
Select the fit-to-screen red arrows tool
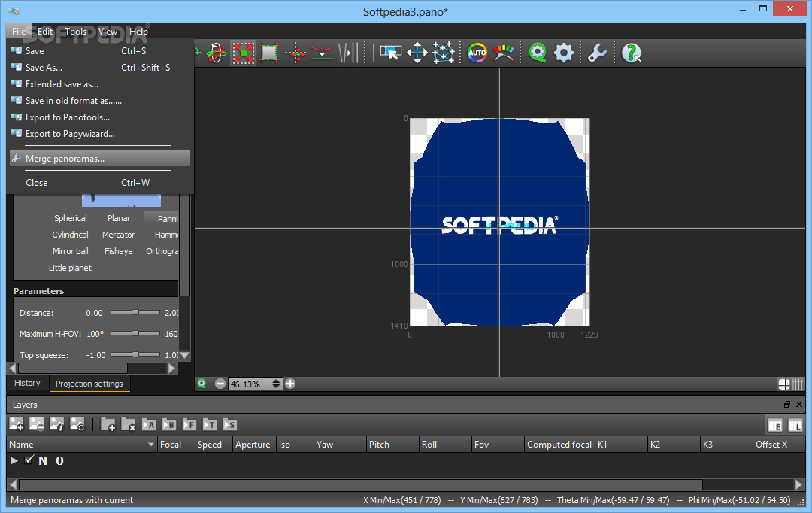coord(244,53)
